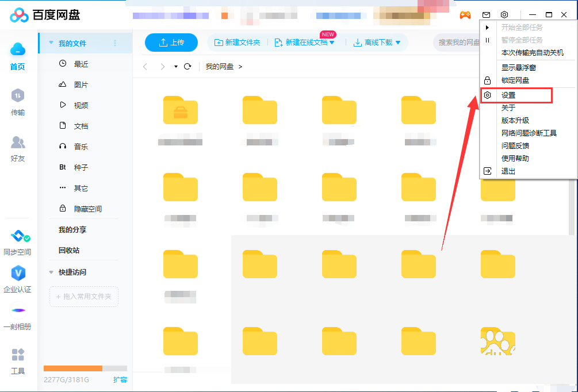Image resolution: width=578 pixels, height=392 pixels.
Task: Select the paw-print folder in bottom row
Action: tap(497, 342)
